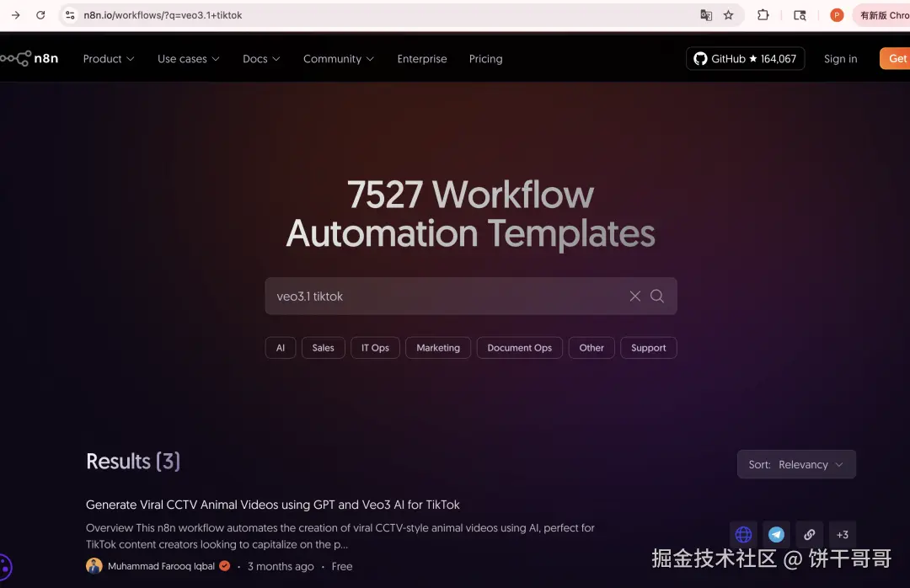Click the verified badge beside the author
Image resolution: width=910 pixels, height=588 pixels.
point(225,566)
